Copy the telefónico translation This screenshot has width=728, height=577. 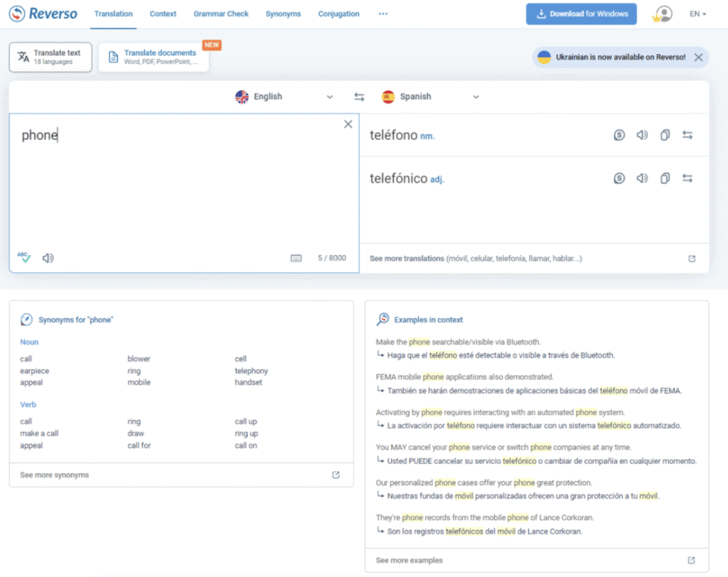665,178
